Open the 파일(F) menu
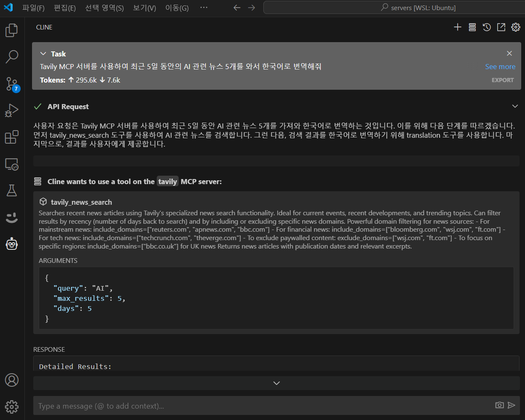This screenshot has width=525, height=420. pyautogui.click(x=33, y=8)
